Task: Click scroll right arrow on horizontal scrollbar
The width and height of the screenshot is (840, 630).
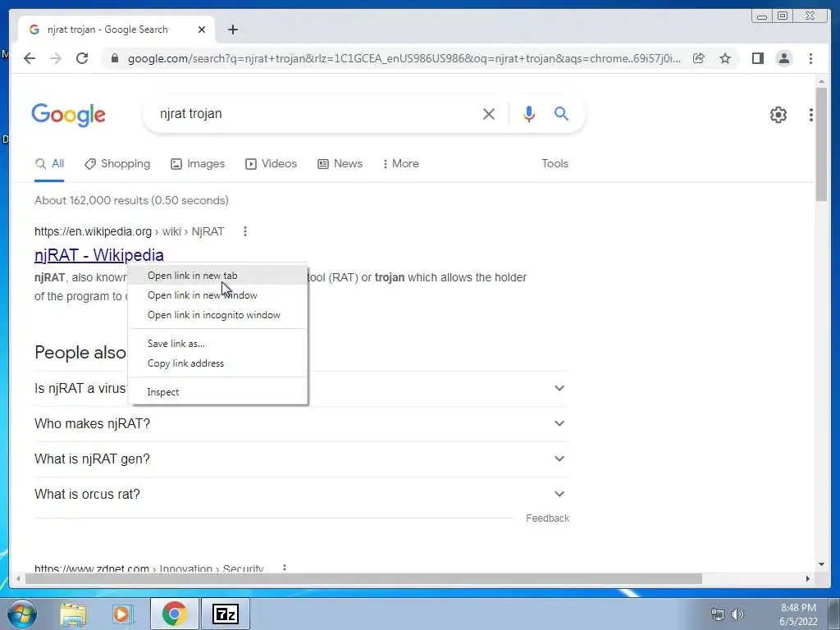Action: [x=808, y=578]
